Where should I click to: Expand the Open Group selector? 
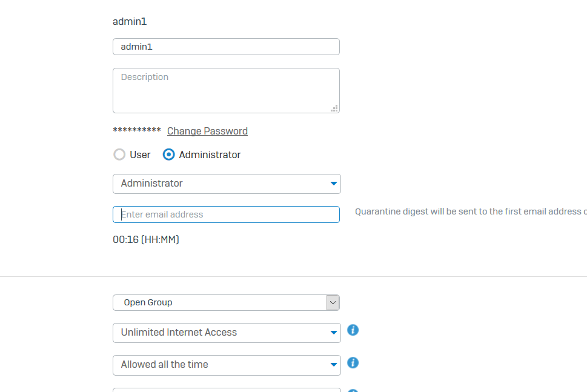[219, 302]
